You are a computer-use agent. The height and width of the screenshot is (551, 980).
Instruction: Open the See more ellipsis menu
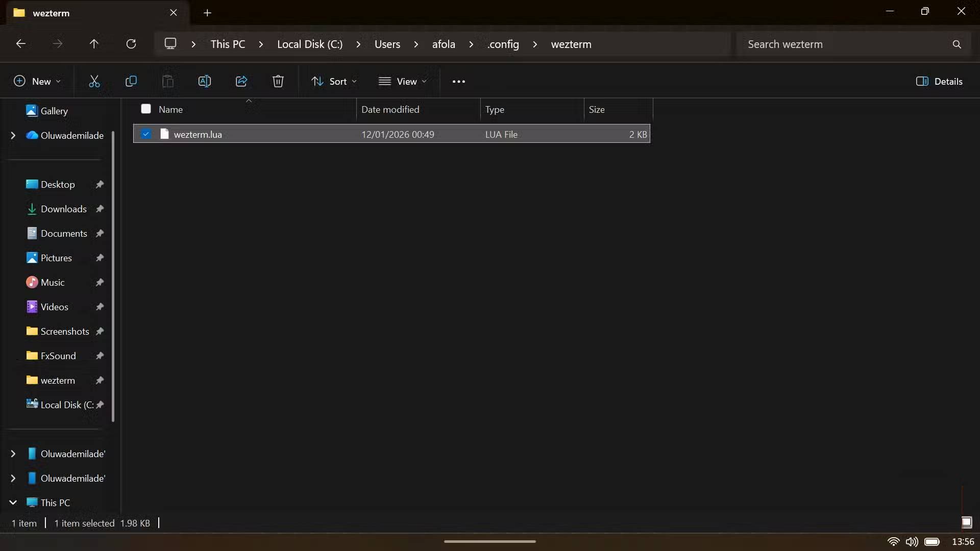pyautogui.click(x=458, y=81)
